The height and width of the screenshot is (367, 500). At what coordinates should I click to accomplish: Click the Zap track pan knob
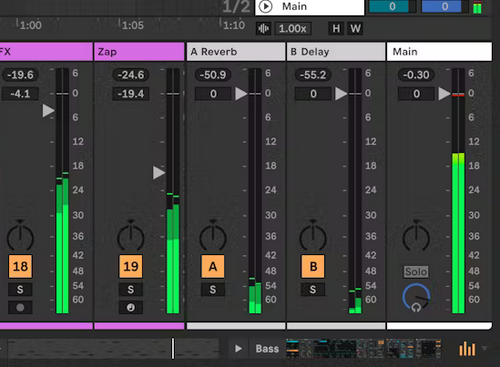pos(131,236)
